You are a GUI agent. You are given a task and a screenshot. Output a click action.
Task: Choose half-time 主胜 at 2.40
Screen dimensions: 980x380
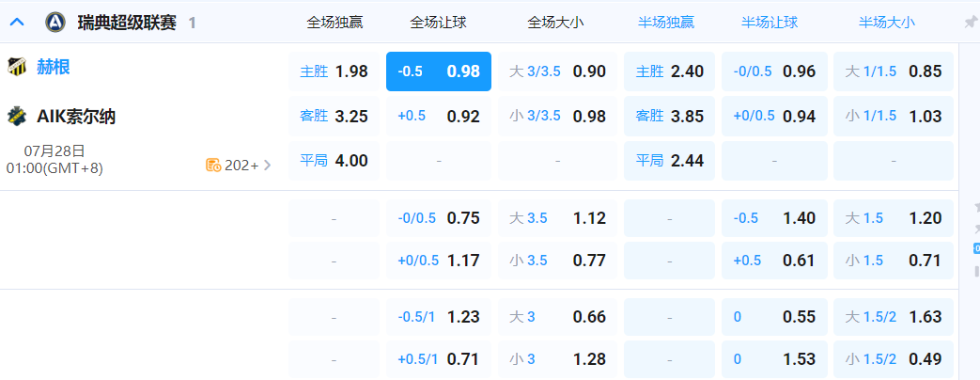coord(669,71)
